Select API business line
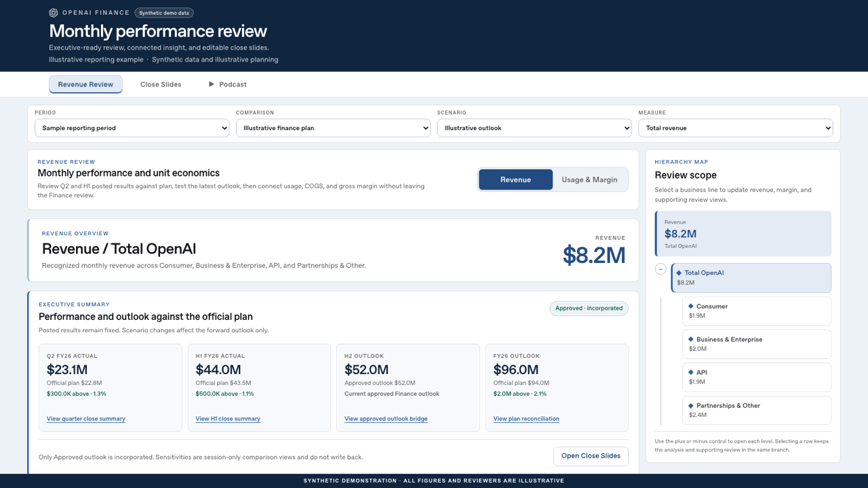Viewport: 868px width, 488px height. click(x=757, y=378)
